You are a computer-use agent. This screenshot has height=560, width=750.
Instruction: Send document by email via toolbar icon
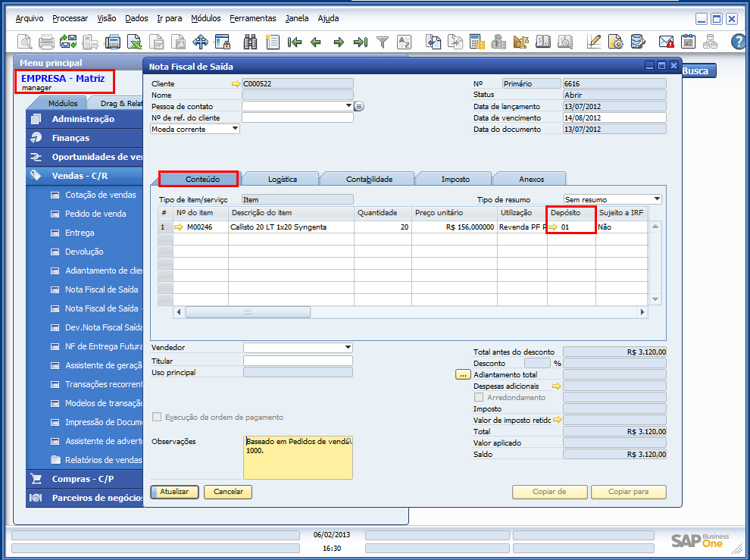[x=68, y=42]
